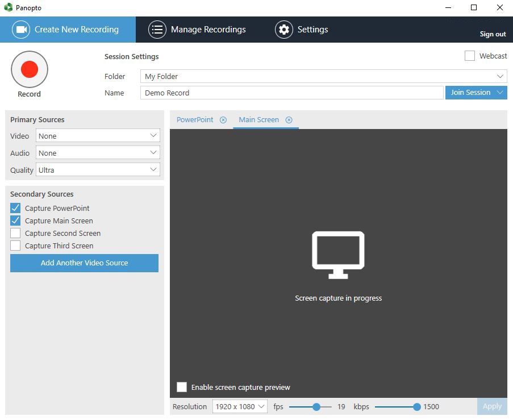Click the list icon beside Manage Recordings
Screen dimensions: 513x420
point(157,30)
